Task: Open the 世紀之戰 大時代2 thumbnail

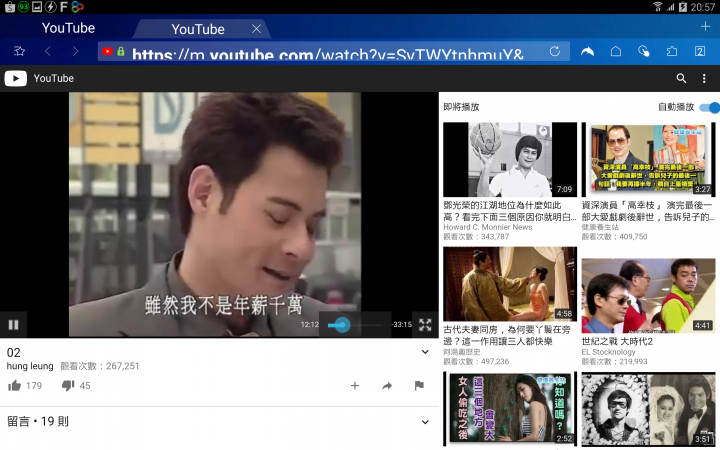Action: pos(648,296)
